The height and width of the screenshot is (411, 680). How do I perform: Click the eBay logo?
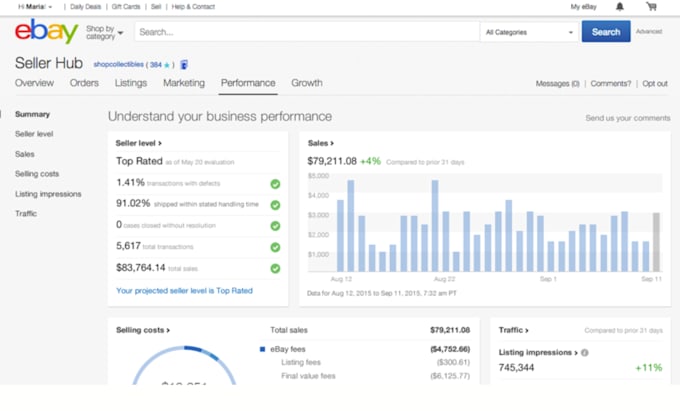(46, 31)
